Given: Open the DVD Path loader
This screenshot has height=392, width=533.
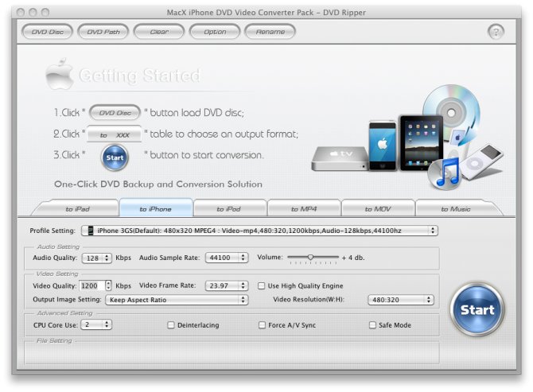Looking at the screenshot, I should pos(103,32).
